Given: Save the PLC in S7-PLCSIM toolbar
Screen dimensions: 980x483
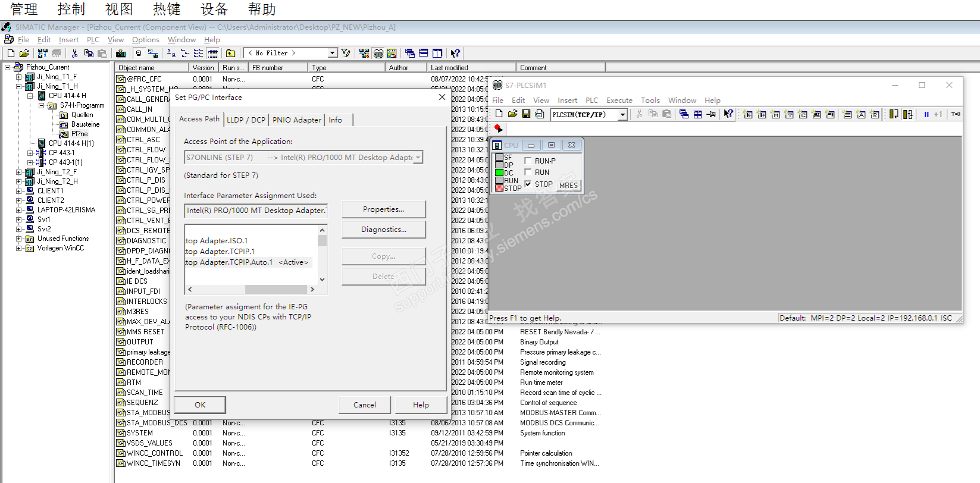Looking at the screenshot, I should [526, 114].
